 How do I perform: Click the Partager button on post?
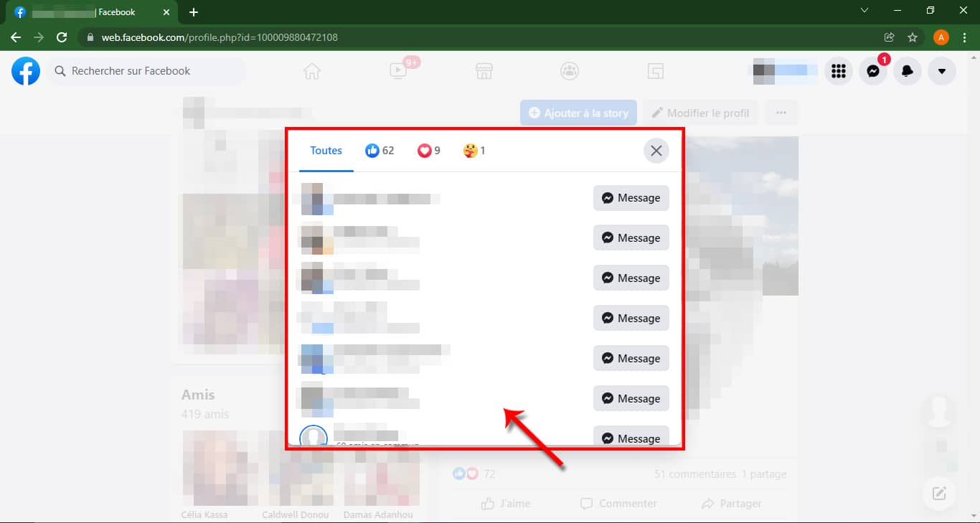(732, 504)
